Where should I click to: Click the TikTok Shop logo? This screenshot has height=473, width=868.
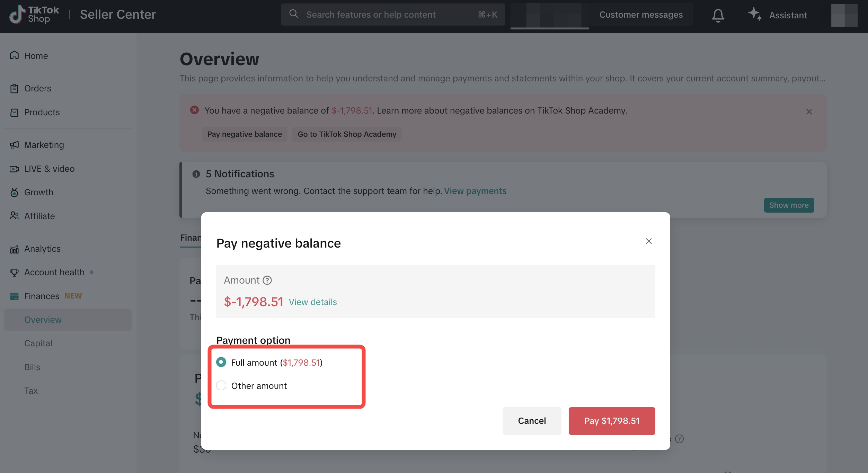point(34,15)
